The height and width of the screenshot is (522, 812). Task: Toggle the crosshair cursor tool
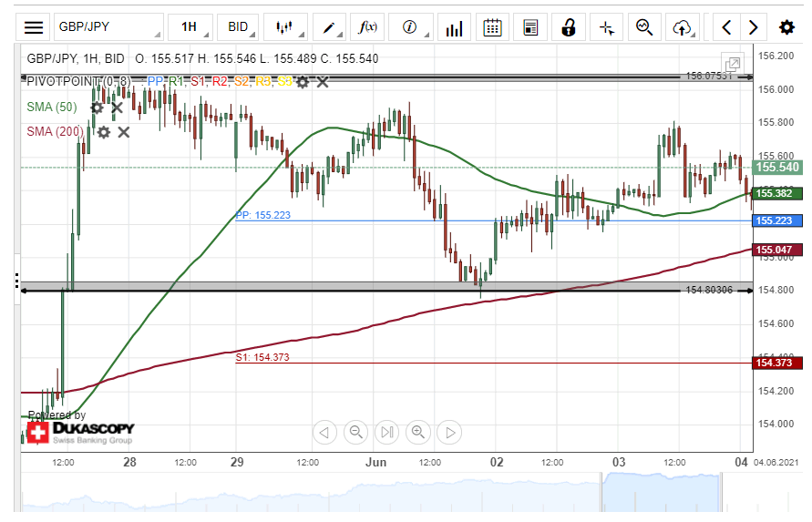[x=606, y=27]
